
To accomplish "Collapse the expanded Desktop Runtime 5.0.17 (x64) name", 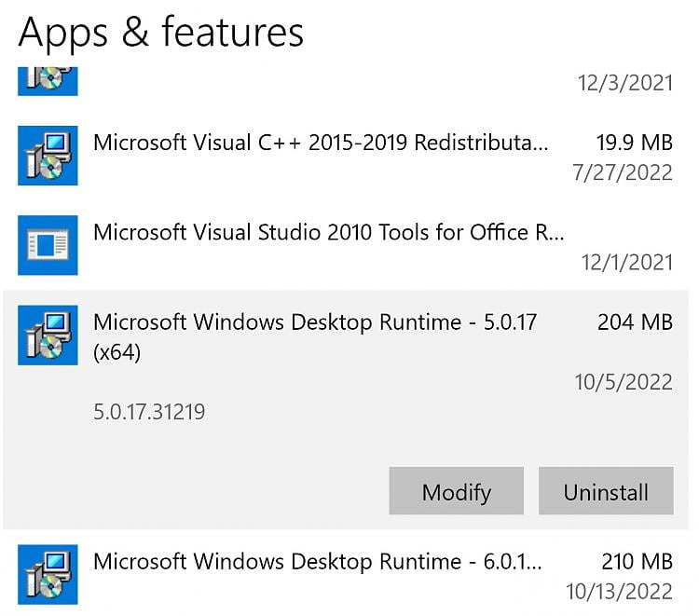I will click(x=315, y=337).
